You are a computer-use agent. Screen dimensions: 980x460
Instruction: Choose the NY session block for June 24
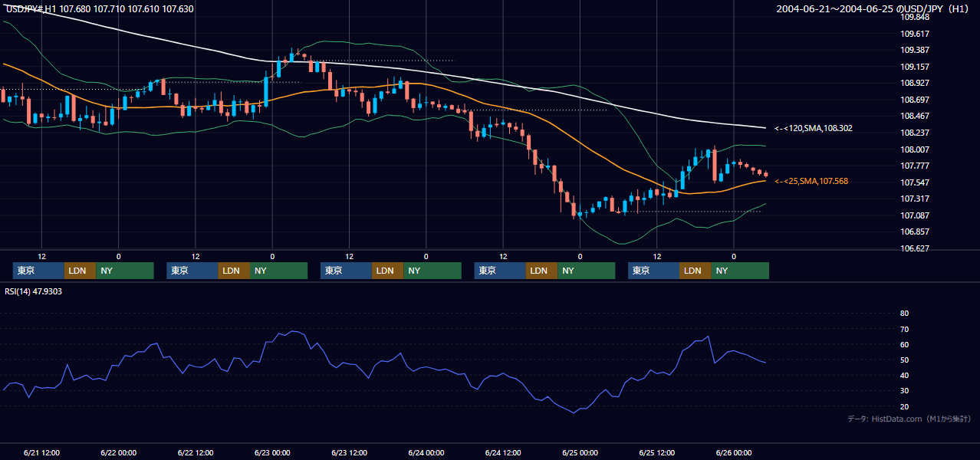tap(587, 271)
